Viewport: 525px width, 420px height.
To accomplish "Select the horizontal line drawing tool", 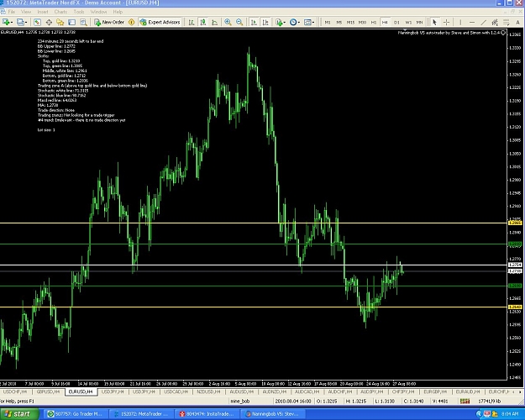I will 472,22.
